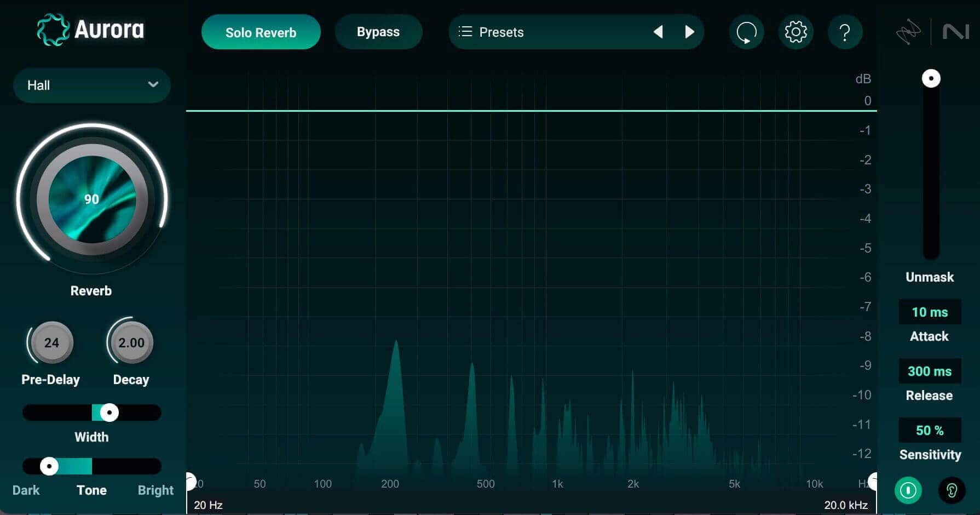Click the iZotope logo icon
The image size is (980, 515).
point(908,32)
